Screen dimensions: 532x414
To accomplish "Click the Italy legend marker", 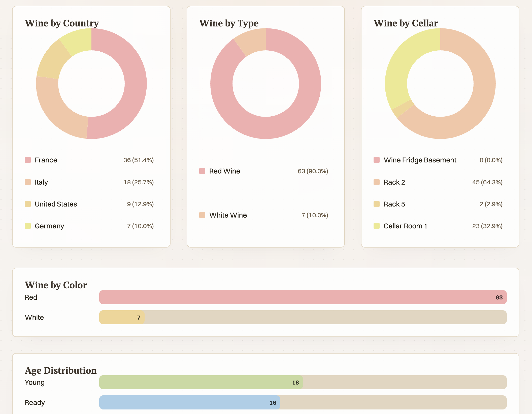I will click(28, 182).
